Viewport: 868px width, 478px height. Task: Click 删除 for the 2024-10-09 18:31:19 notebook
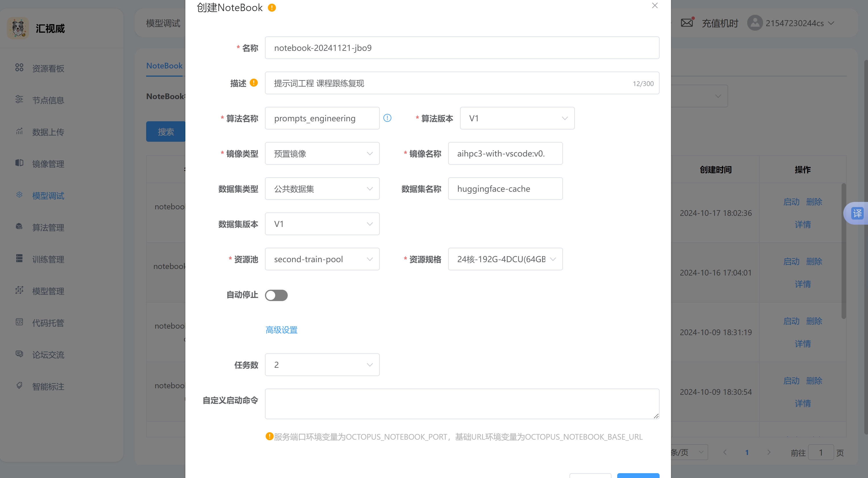point(815,321)
